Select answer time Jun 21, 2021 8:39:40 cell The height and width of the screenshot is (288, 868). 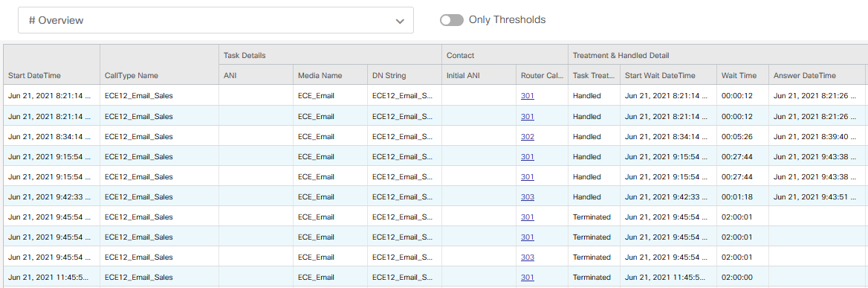pyautogui.click(x=817, y=136)
